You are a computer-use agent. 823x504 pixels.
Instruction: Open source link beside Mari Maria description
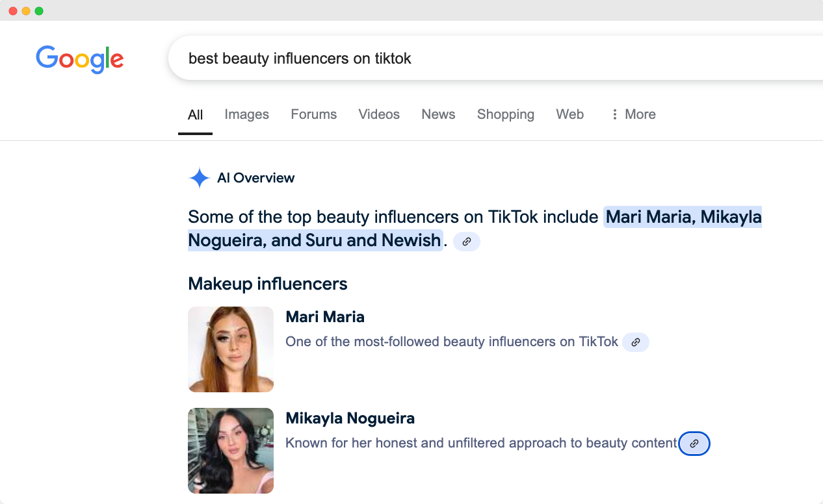coord(636,342)
